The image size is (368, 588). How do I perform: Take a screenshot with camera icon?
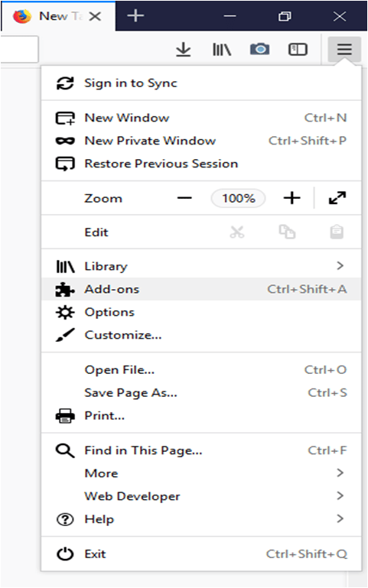pos(259,49)
